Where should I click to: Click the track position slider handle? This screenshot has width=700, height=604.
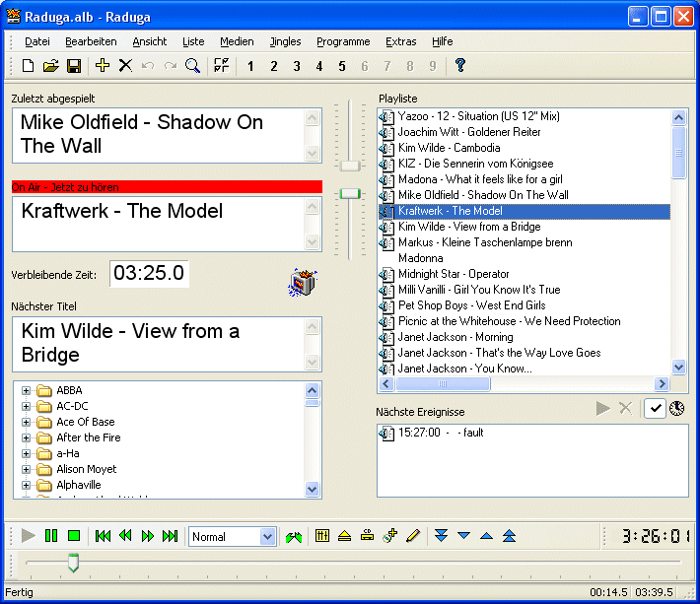(74, 563)
